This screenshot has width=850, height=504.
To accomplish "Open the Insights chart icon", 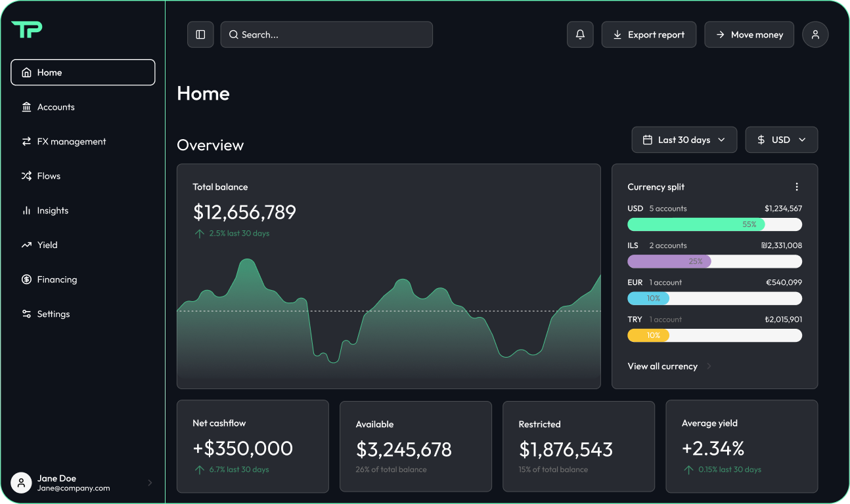I will pyautogui.click(x=26, y=210).
